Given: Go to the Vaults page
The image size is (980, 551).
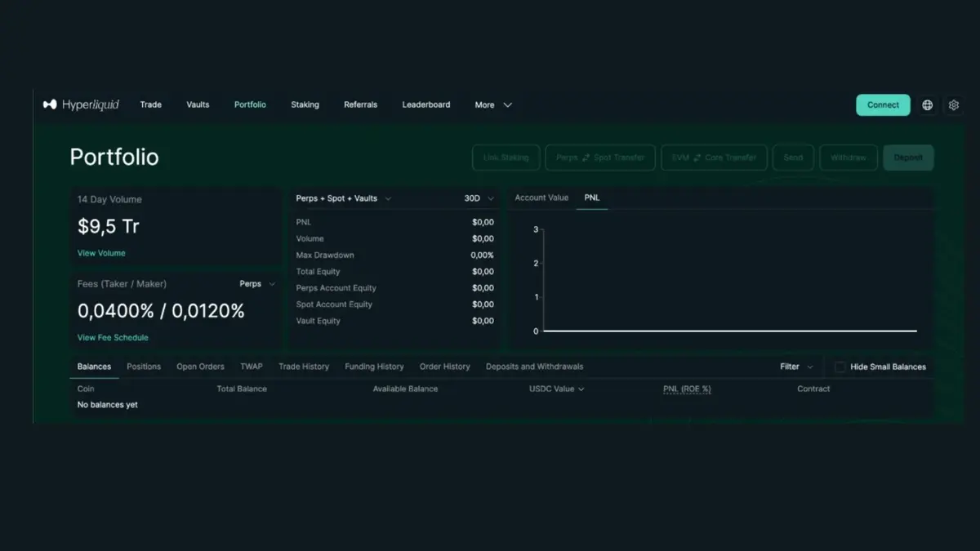Looking at the screenshot, I should (x=198, y=105).
